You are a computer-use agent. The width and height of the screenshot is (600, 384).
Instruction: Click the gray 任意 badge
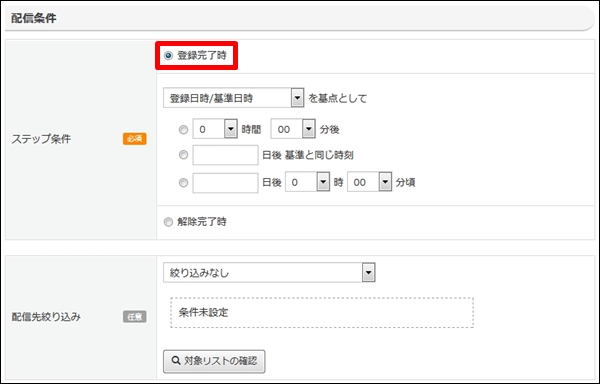[135, 317]
